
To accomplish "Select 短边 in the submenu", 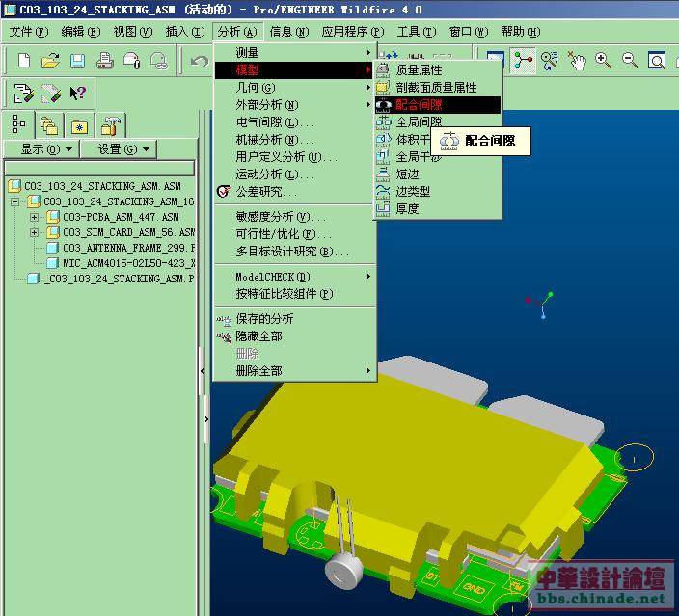I will 438,174.
